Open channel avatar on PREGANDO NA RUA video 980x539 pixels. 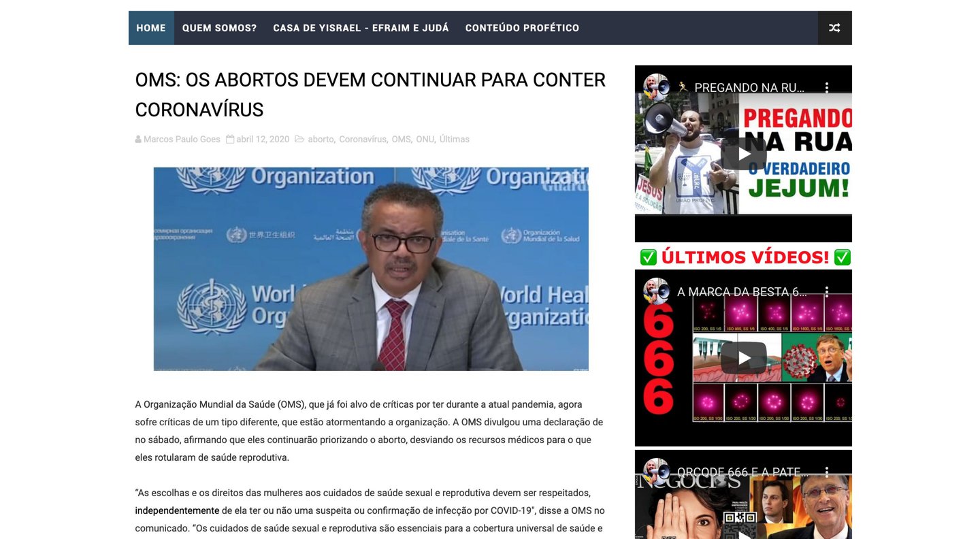pyautogui.click(x=656, y=86)
